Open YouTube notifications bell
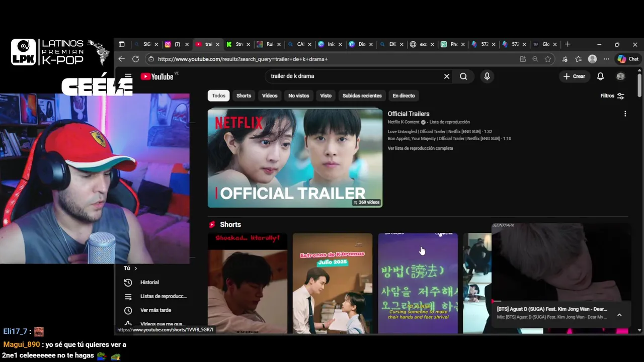The image size is (644, 362). (600, 76)
